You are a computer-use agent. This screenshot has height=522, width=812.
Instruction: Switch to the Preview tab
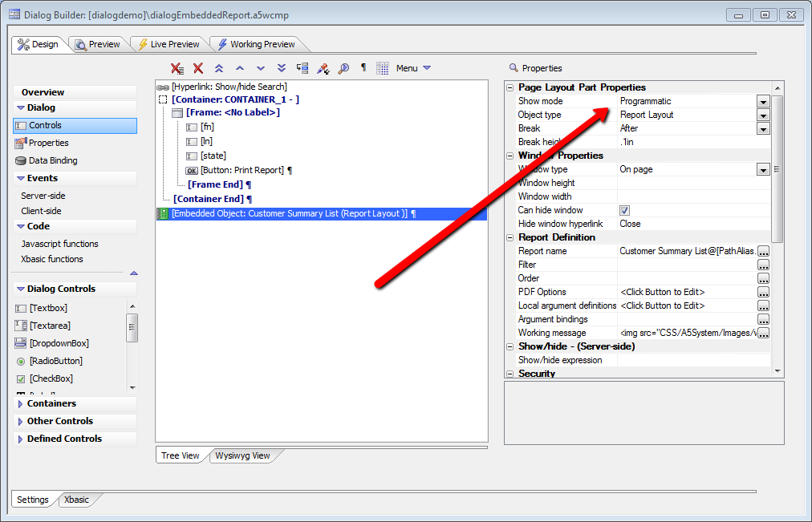click(x=98, y=44)
